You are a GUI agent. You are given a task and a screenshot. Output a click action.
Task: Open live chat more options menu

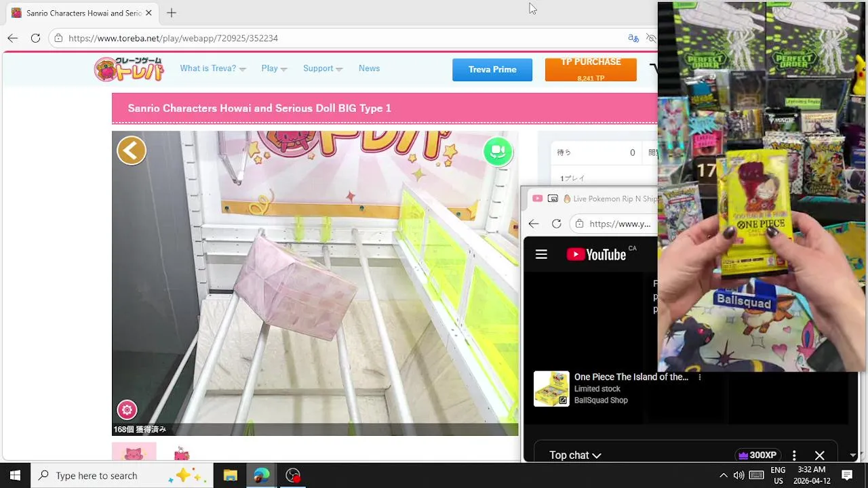tap(794, 455)
